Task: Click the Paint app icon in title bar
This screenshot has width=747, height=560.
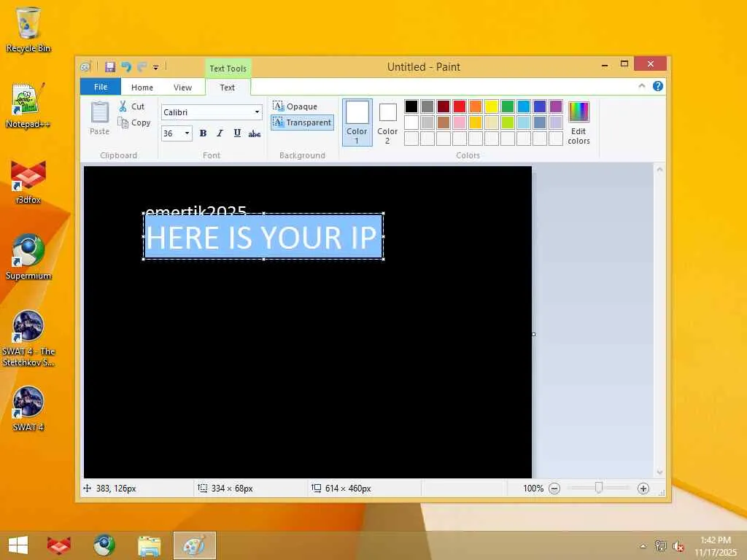Action: (x=86, y=66)
